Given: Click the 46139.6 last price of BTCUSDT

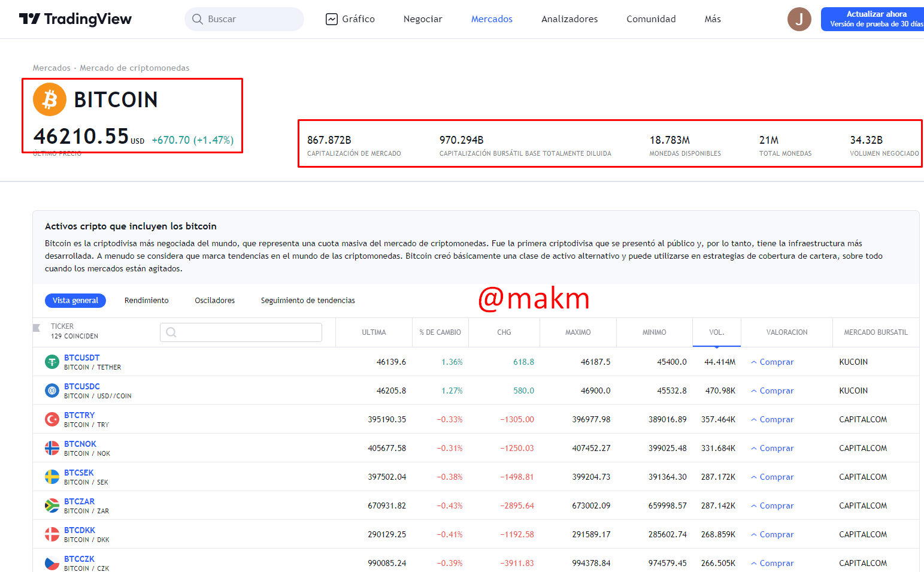Looking at the screenshot, I should [x=391, y=362].
